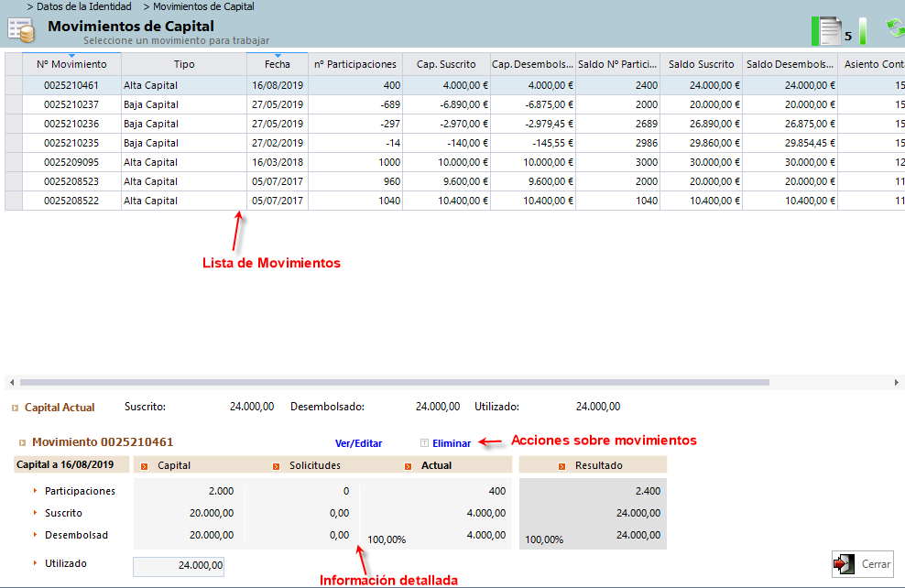This screenshot has height=588, width=905.
Task: Click the Utilizado input field showing 24.000,00
Action: pyautogui.click(x=179, y=566)
